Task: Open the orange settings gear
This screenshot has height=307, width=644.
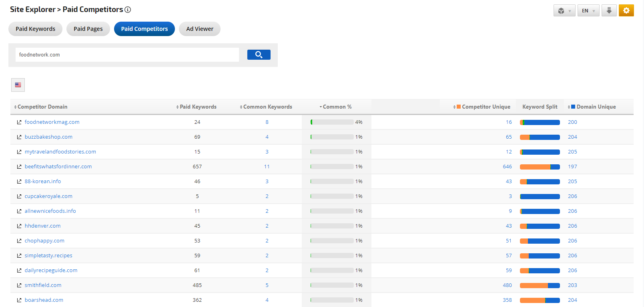Action: click(626, 10)
